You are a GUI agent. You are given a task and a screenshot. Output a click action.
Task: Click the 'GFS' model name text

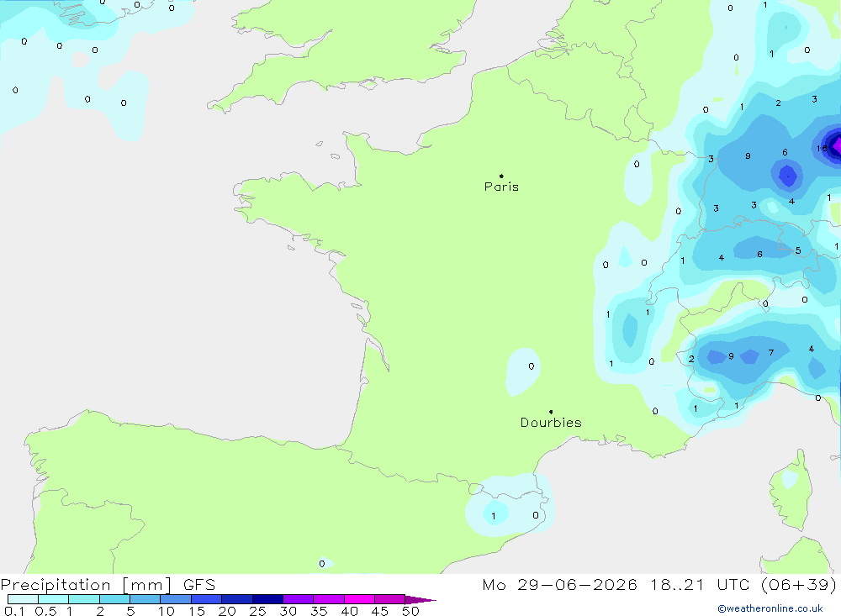pyautogui.click(x=199, y=585)
